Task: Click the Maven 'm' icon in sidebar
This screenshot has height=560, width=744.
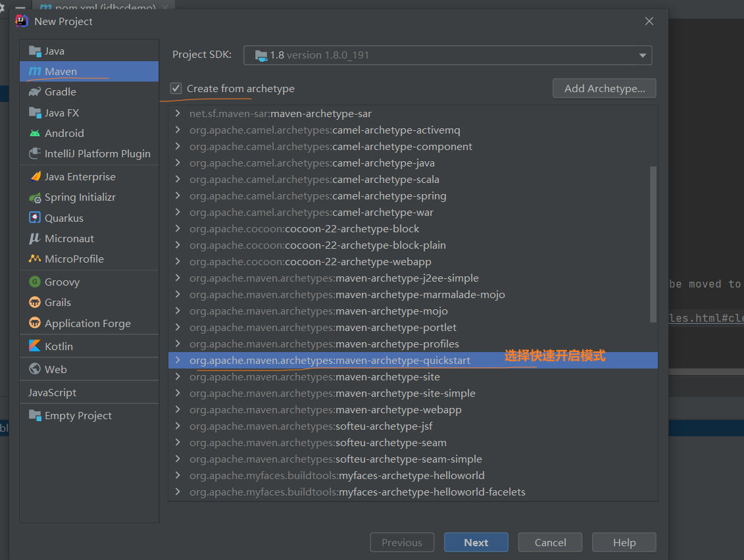Action: (x=35, y=71)
